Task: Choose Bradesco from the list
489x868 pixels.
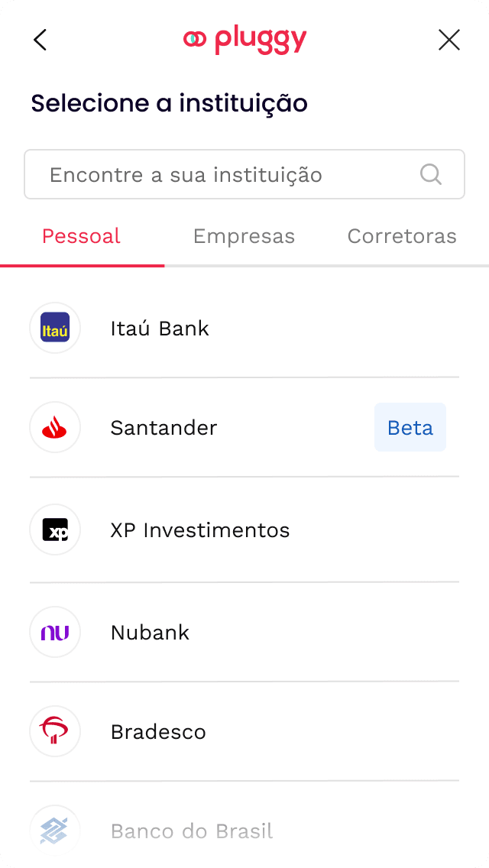Action: pyautogui.click(x=158, y=732)
